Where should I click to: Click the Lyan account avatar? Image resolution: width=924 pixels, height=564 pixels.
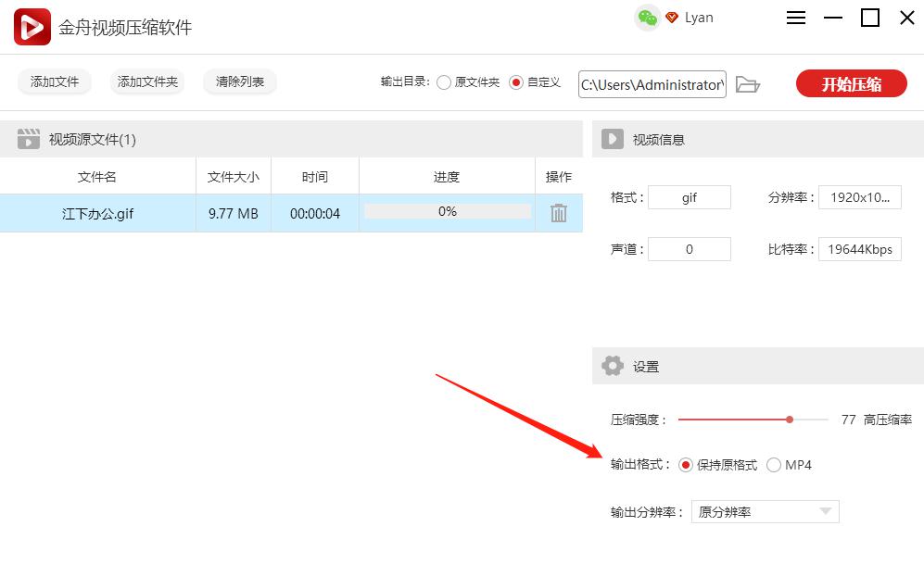coord(700,17)
